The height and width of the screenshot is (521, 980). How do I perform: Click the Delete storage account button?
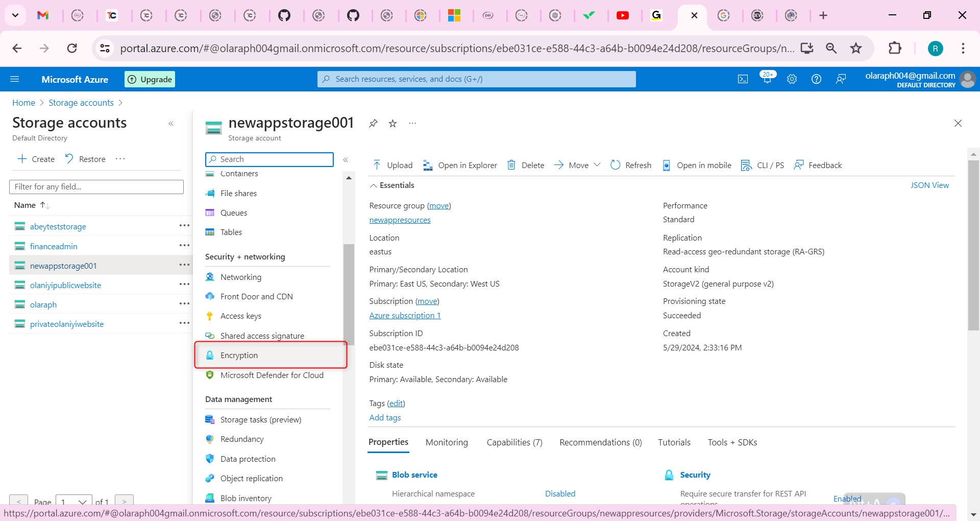pos(526,165)
